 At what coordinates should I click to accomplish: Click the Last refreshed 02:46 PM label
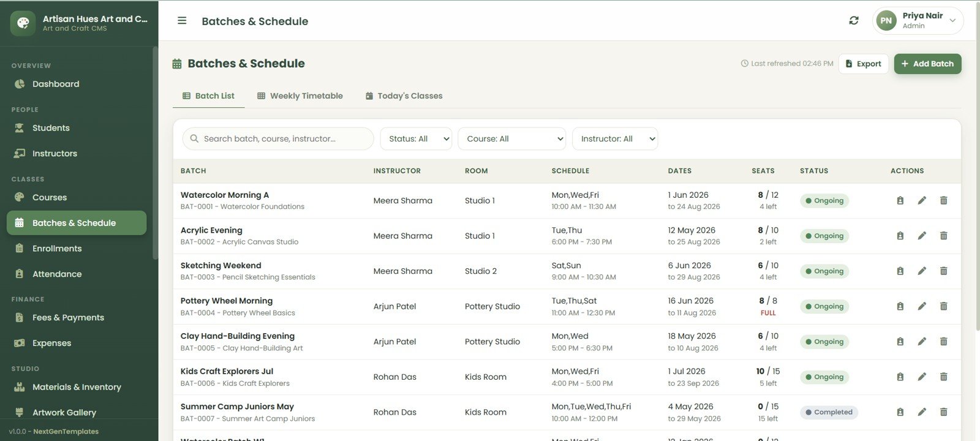[x=787, y=64]
